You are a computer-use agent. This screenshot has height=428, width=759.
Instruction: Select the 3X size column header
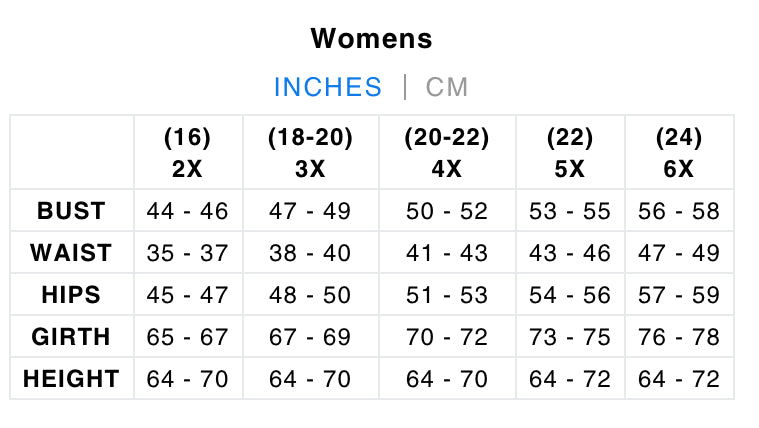[310, 153]
